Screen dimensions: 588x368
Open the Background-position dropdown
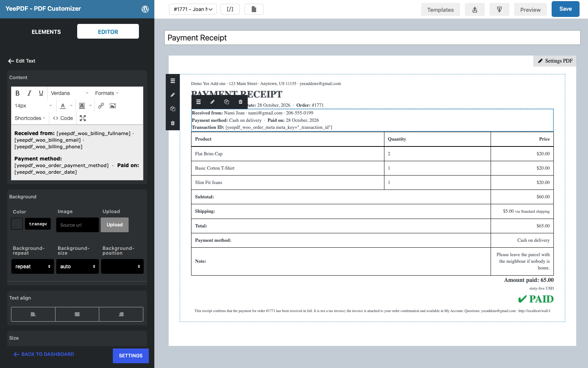pos(122,266)
